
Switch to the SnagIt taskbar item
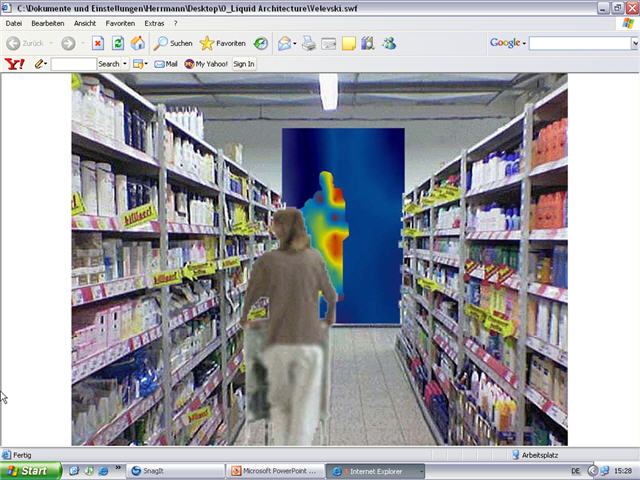(x=172, y=471)
